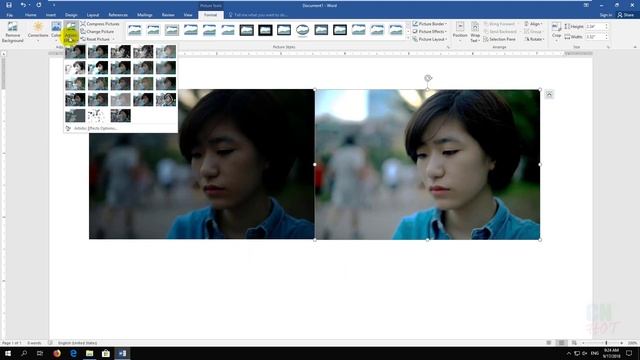Open the Picture Styles dialog launcher
The width and height of the screenshot is (640, 360).
point(448,47)
